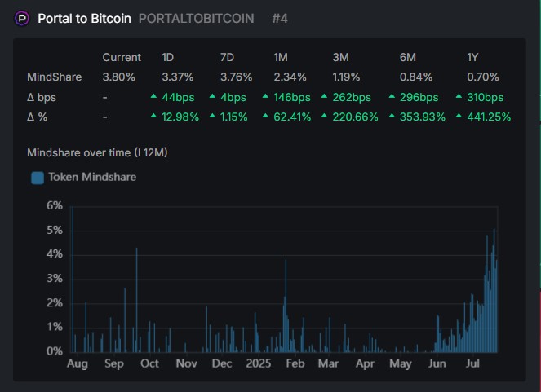Click the up arrow beside 44bps

[x=154, y=96]
